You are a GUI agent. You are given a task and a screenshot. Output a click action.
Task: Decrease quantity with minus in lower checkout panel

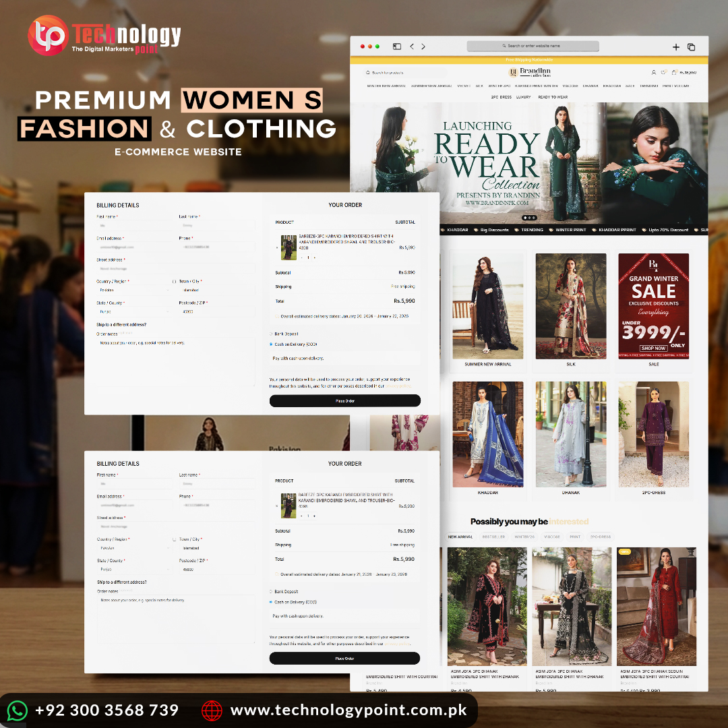[x=302, y=516]
